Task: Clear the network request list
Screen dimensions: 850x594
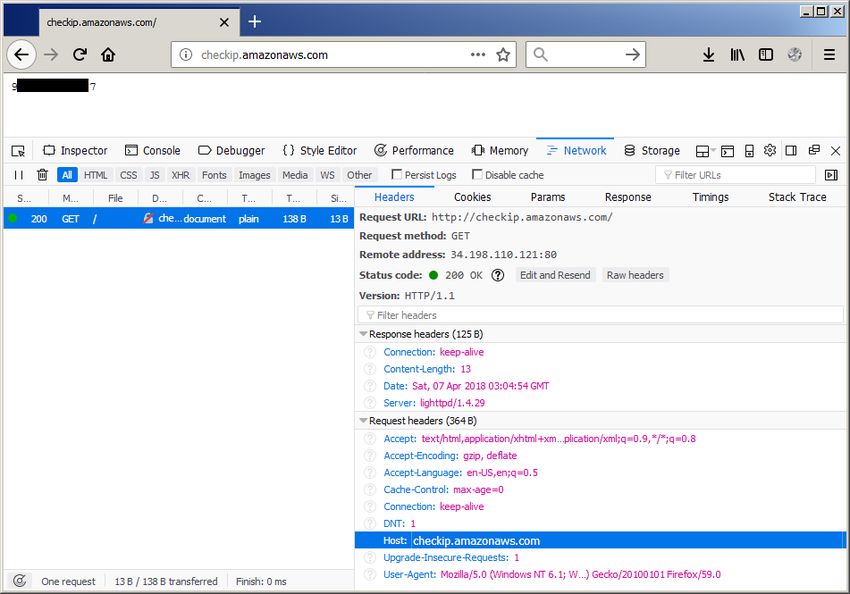Action: [42, 175]
